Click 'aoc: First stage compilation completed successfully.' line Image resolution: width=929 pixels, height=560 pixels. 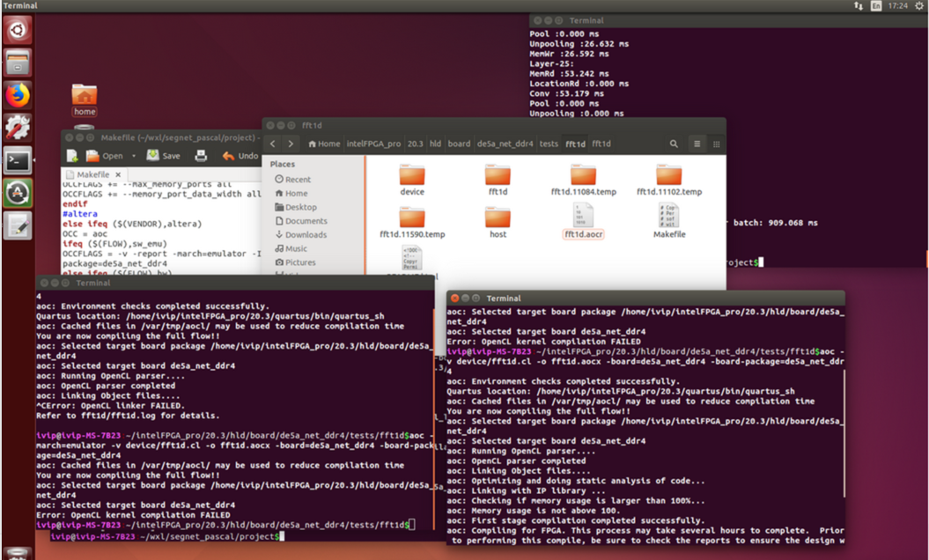(x=575, y=520)
